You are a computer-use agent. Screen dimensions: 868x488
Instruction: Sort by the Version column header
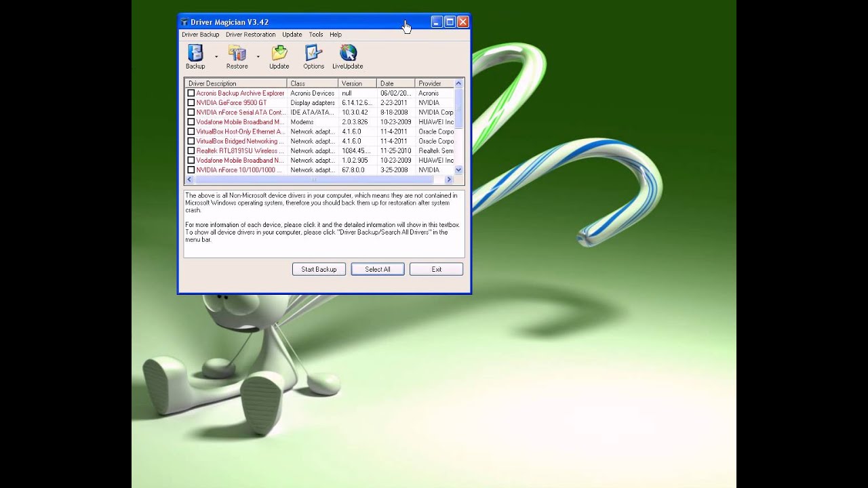tap(358, 83)
